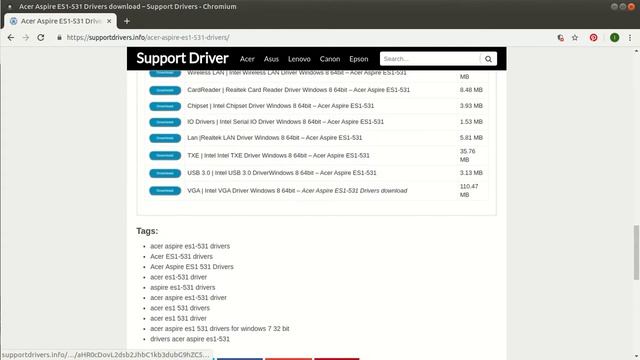640x360 pixels.
Task: Click tag 'drivers acer aspire es1-531'
Action: click(190, 339)
